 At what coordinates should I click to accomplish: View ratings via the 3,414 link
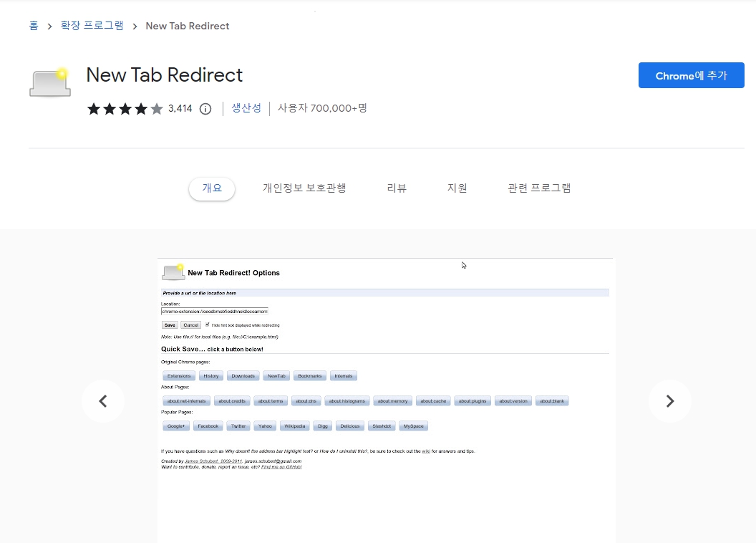click(180, 108)
